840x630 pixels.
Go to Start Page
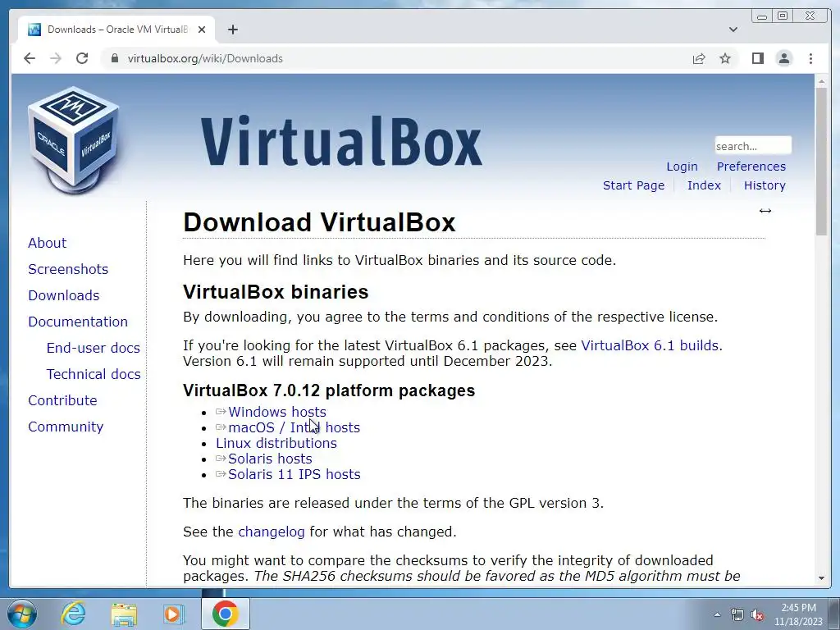tap(633, 185)
